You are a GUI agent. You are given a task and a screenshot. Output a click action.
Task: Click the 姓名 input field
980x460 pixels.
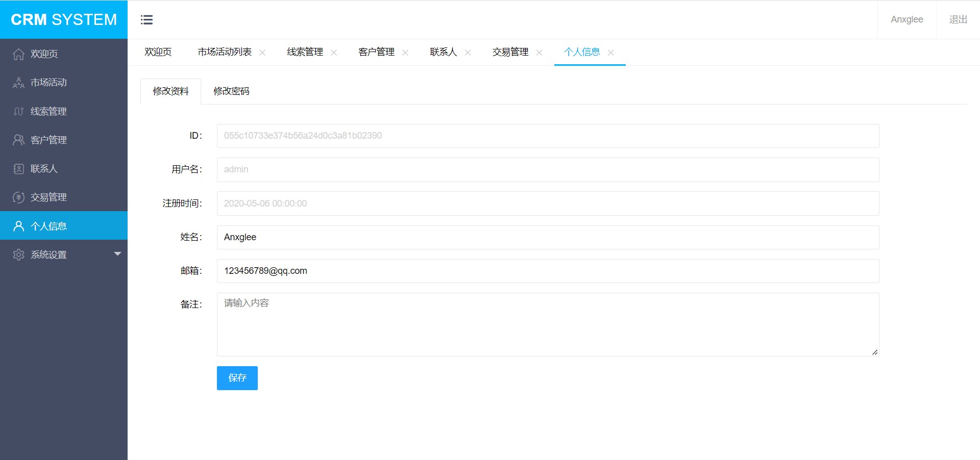548,237
